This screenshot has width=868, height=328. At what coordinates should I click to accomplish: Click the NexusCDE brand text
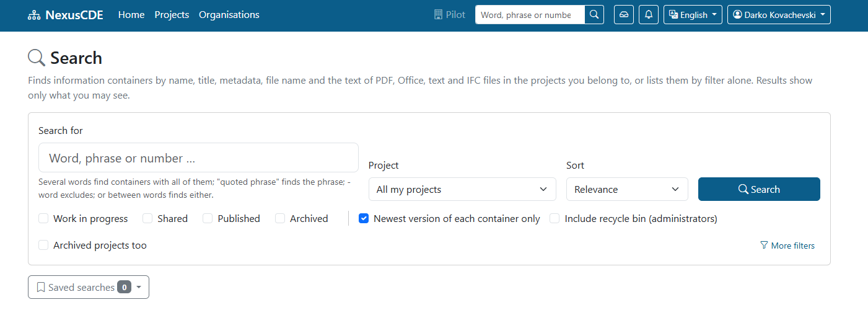click(74, 15)
